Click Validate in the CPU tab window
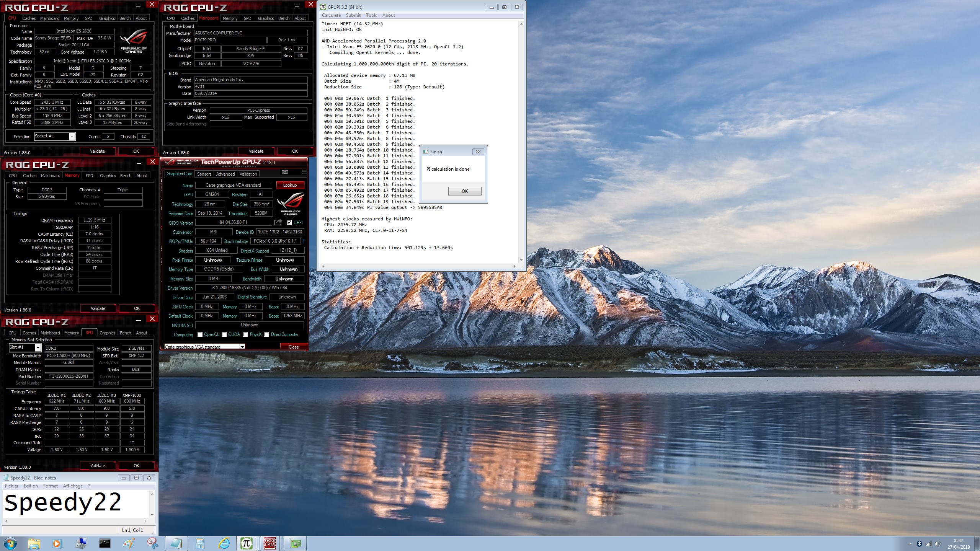980x551 pixels. point(97,151)
